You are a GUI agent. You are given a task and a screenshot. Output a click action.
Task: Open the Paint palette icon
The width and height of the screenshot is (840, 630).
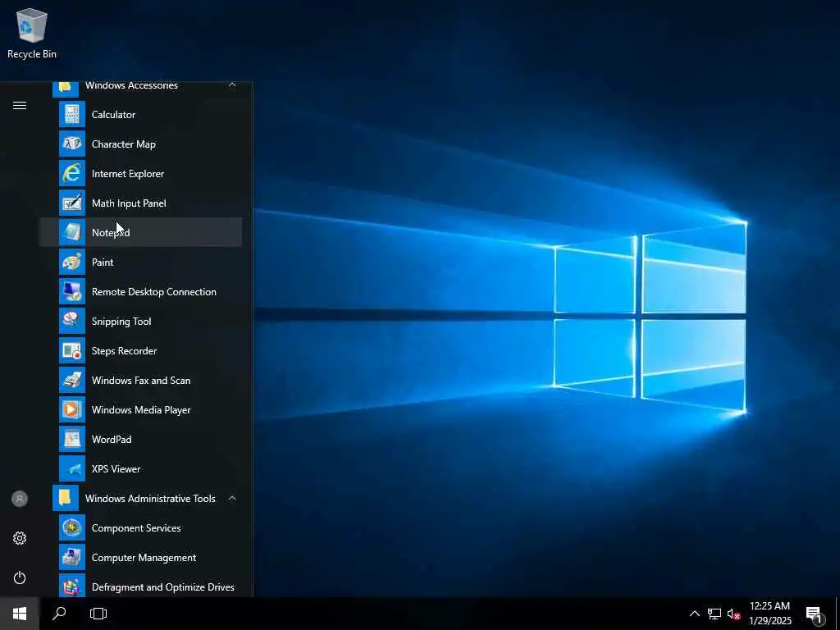[x=72, y=262]
